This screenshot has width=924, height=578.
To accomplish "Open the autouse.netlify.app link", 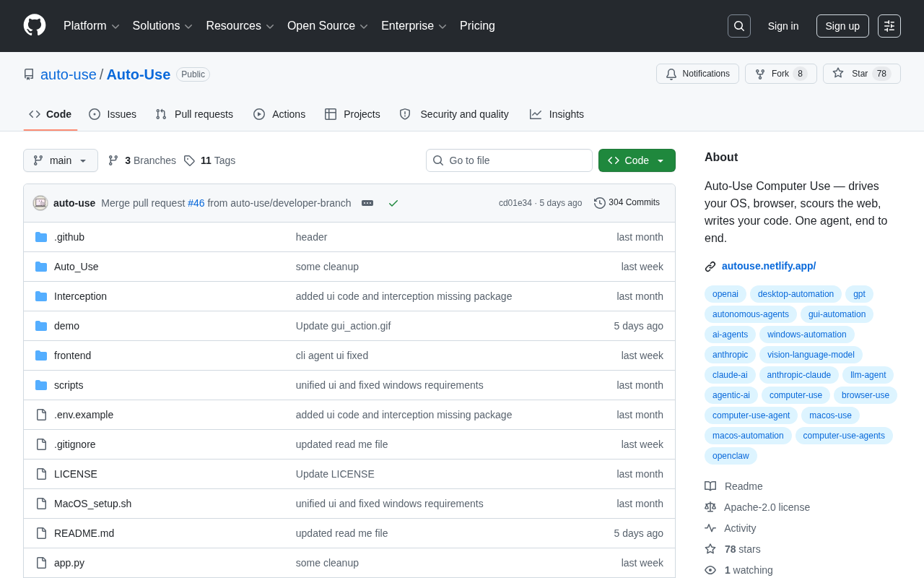I will 769,266.
